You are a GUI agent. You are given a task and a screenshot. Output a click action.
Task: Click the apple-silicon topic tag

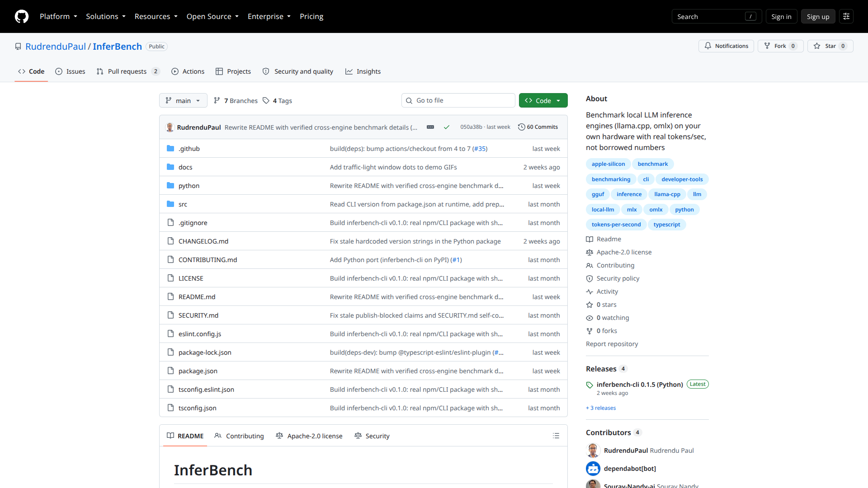point(608,164)
